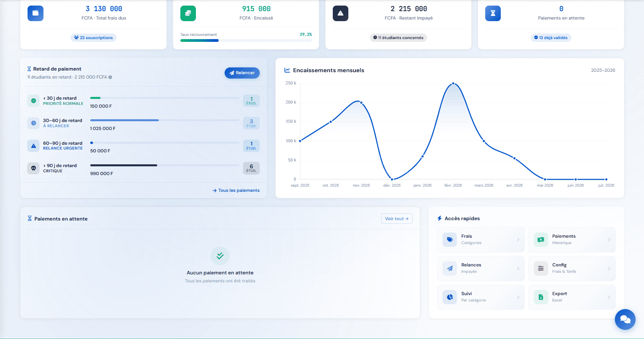Click the paper plane icon on Relances tile
Viewport: 644px width, 339px height.
[x=450, y=268]
